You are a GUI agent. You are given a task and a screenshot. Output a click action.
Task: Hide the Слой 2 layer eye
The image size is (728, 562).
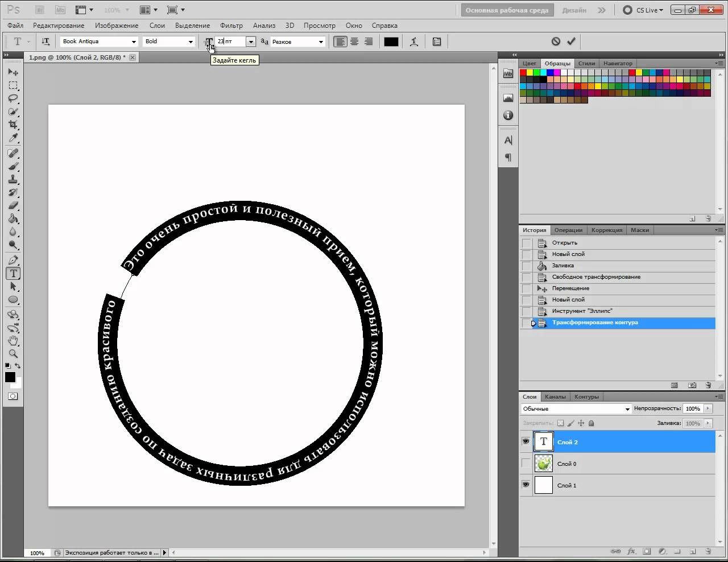526,442
